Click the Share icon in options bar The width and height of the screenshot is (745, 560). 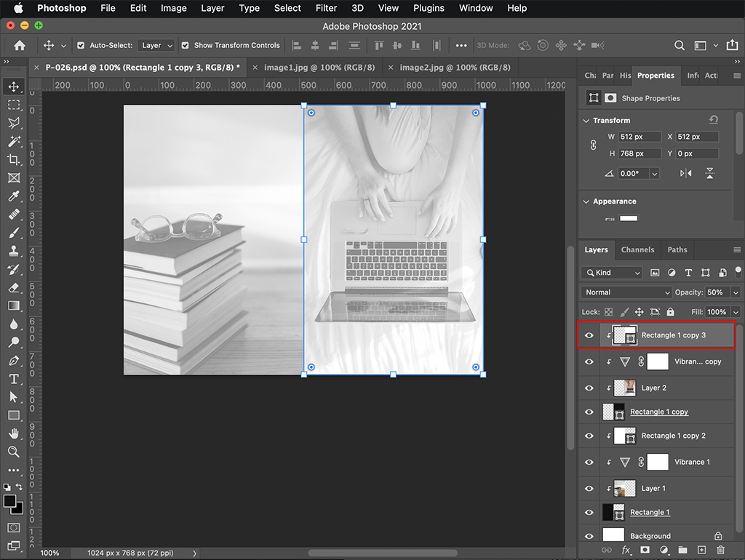[732, 44]
